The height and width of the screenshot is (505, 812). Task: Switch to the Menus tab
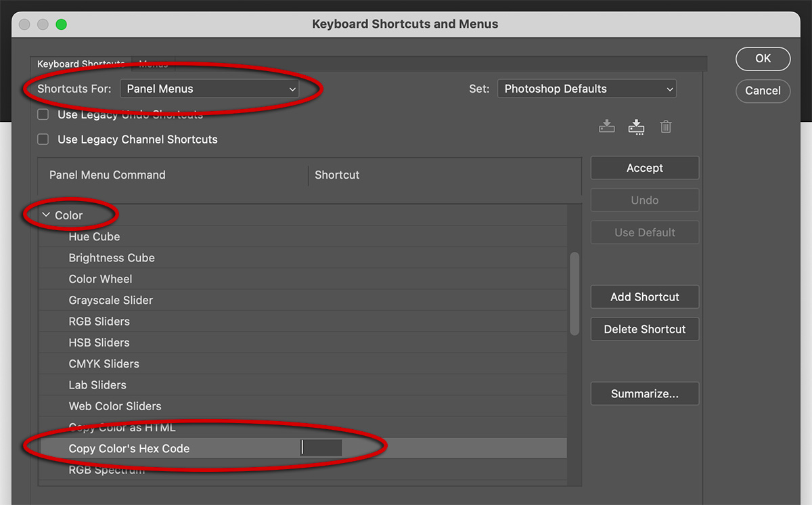click(153, 64)
